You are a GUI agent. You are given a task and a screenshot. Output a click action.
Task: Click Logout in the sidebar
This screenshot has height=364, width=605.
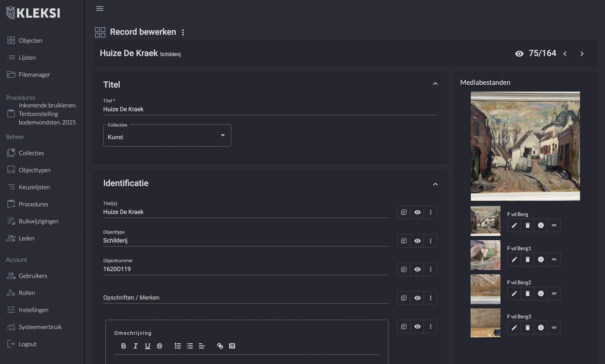coord(28,344)
